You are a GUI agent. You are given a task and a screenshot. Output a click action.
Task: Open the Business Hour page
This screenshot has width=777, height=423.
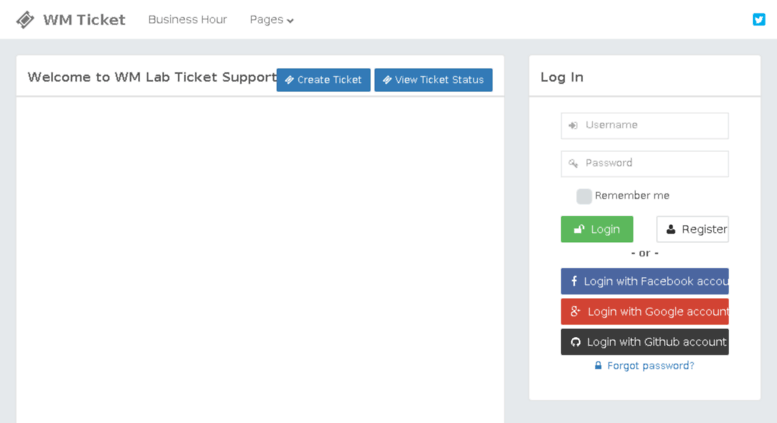pos(187,19)
